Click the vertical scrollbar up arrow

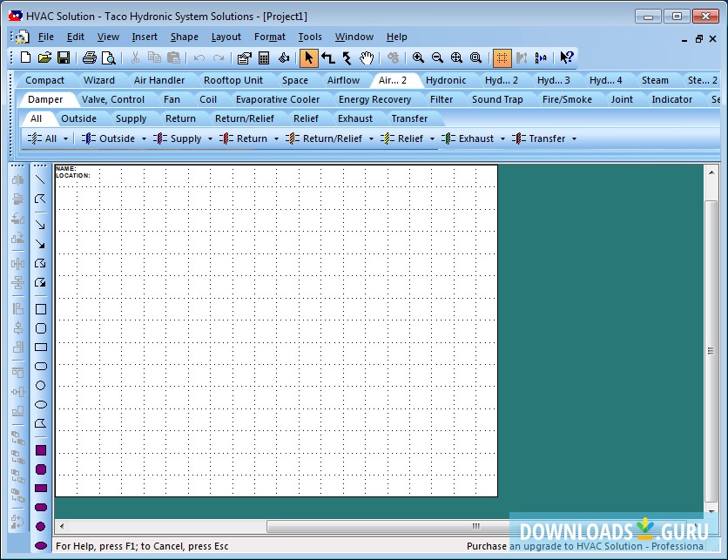click(x=711, y=172)
